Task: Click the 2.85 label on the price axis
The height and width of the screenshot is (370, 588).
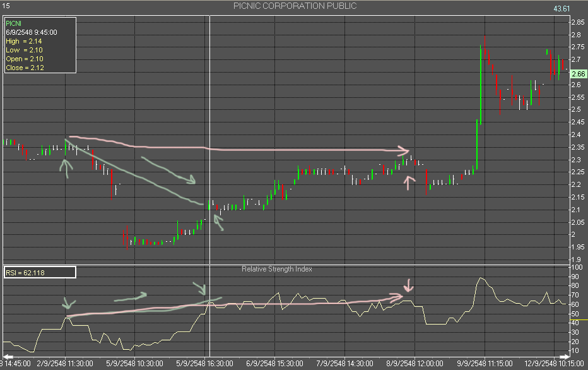Action: click(578, 22)
